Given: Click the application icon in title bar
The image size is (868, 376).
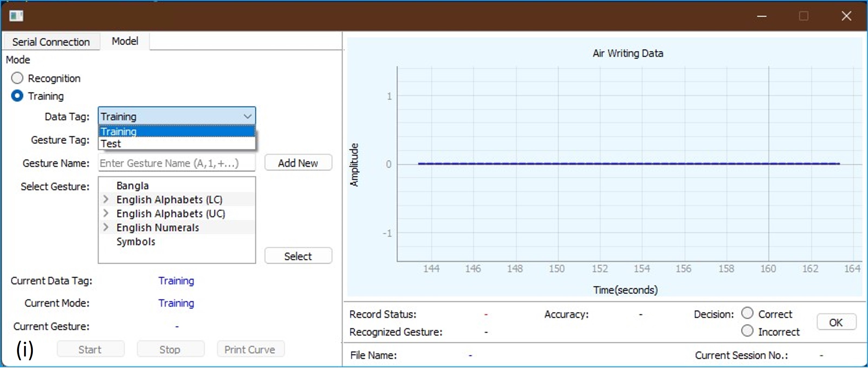Looking at the screenshot, I should [16, 16].
